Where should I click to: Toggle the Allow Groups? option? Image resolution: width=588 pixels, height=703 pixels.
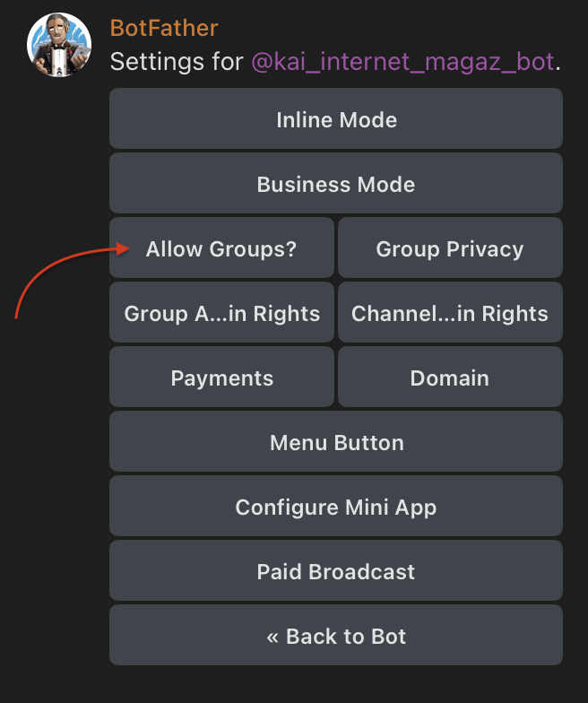(x=221, y=249)
